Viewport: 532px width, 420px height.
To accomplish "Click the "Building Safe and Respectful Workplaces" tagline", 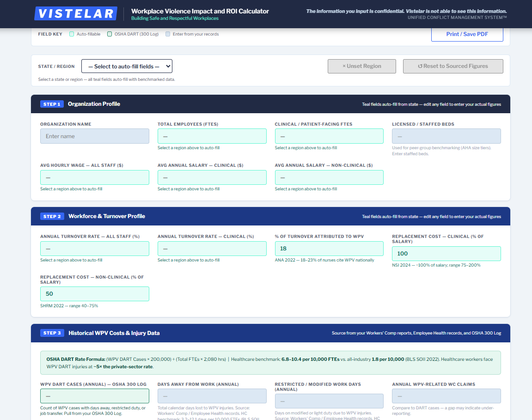I will tap(175, 18).
